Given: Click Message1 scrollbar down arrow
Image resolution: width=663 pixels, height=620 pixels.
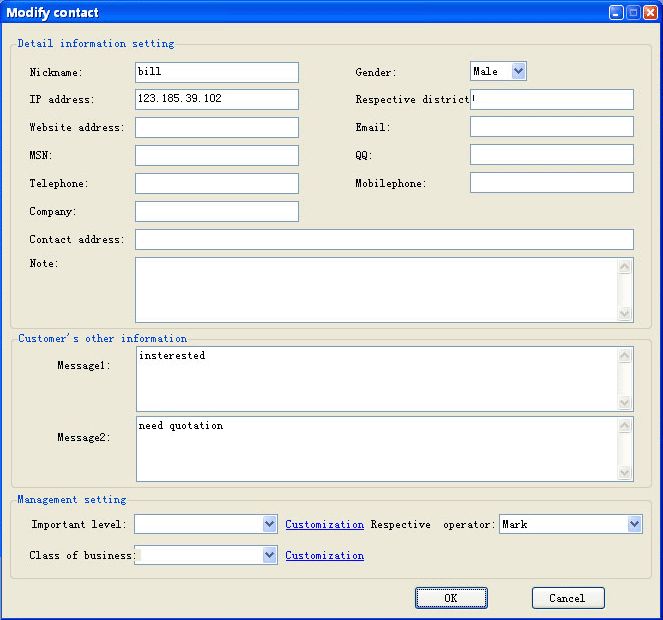Looking at the screenshot, I should coord(625,402).
